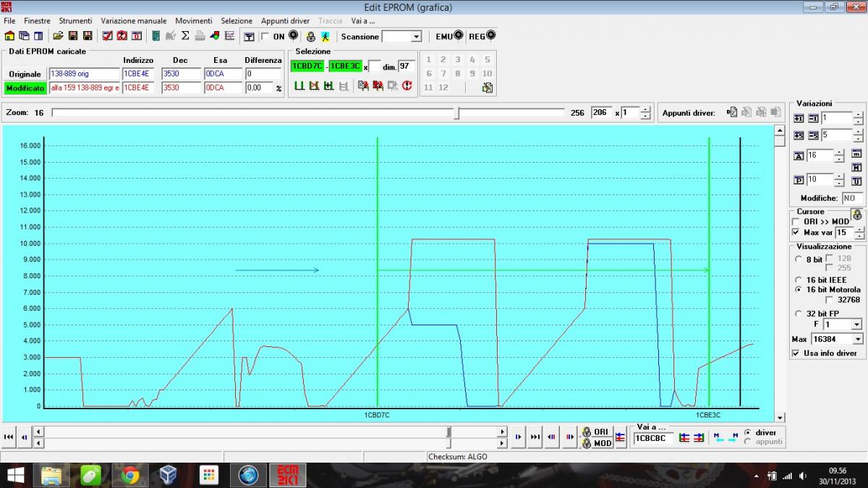868x488 pixels.
Task: Toggle the ON checkbox in toolbar
Action: click(x=265, y=36)
